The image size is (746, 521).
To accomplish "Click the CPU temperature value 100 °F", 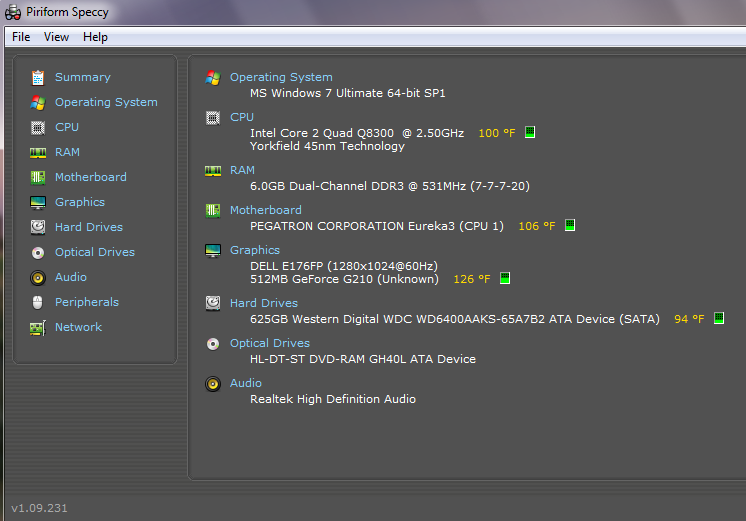I will click(x=497, y=133).
